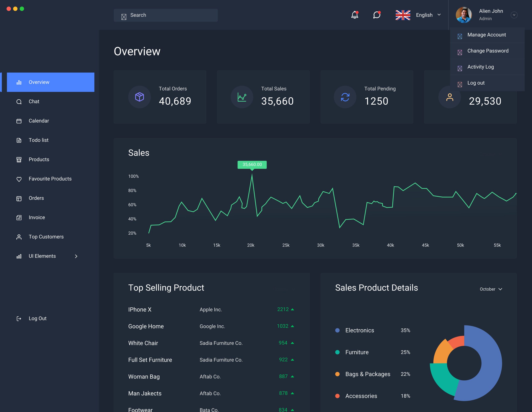The width and height of the screenshot is (532, 412).
Task: Click the Total Pending value 1250
Action: [x=376, y=101]
